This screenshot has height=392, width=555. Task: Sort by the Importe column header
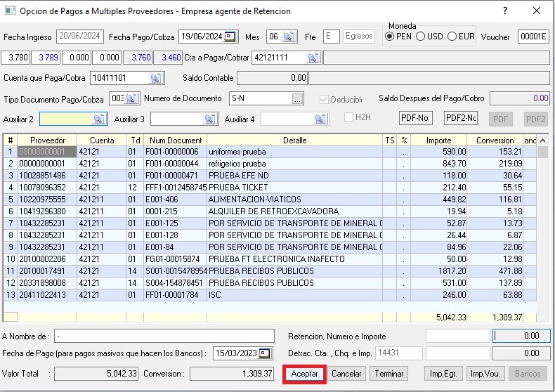[x=438, y=141]
